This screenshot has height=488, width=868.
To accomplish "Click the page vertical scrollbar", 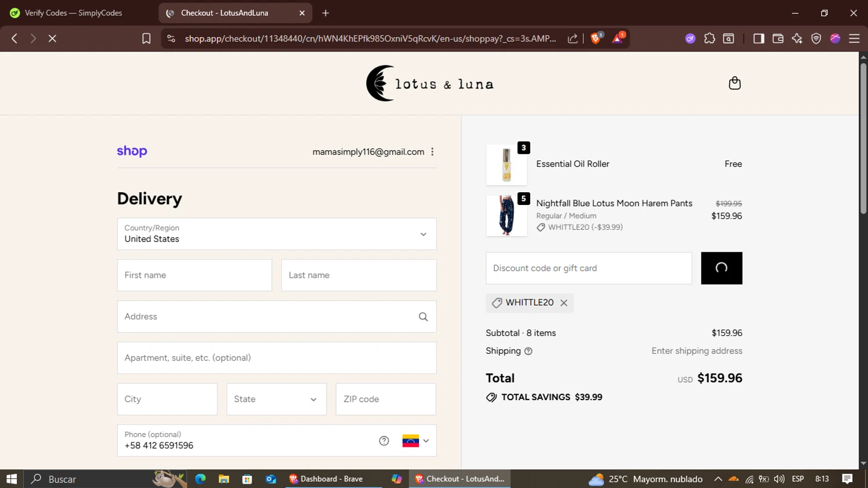I will tap(863, 138).
